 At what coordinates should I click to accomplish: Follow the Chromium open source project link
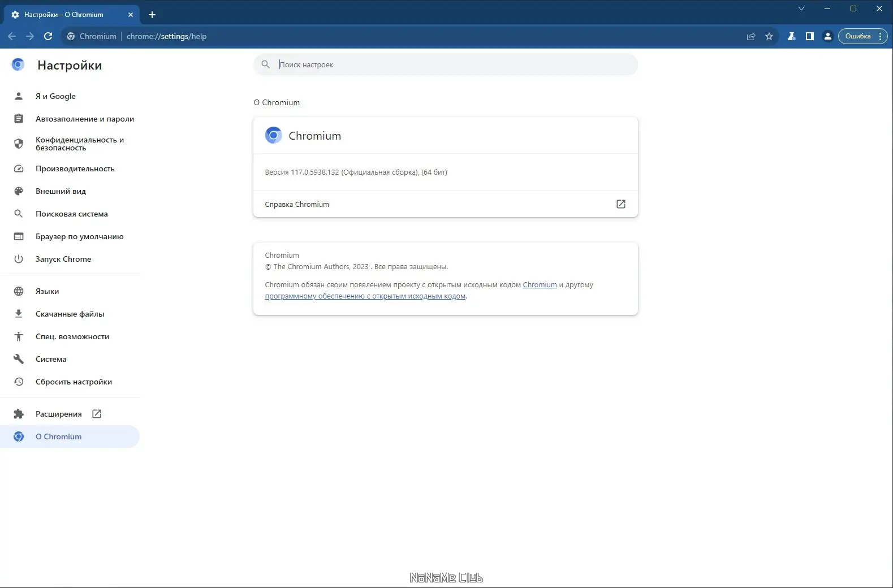click(x=540, y=285)
